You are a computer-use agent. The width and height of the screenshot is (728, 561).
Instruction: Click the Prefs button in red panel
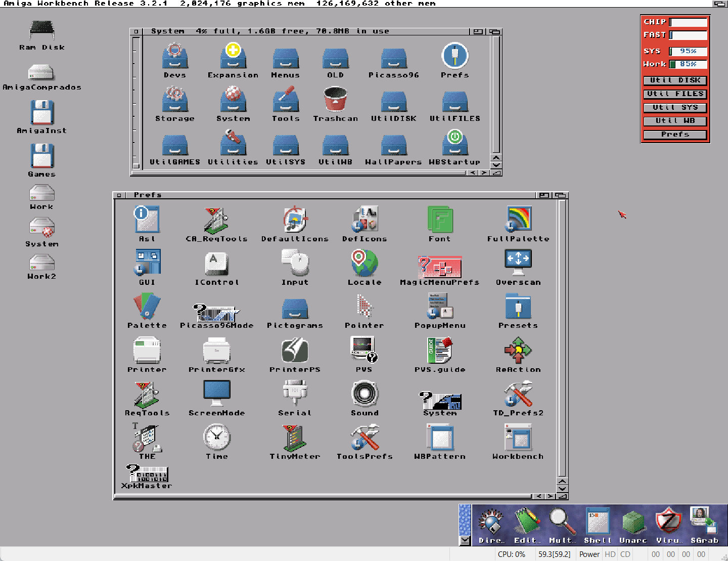(x=675, y=135)
